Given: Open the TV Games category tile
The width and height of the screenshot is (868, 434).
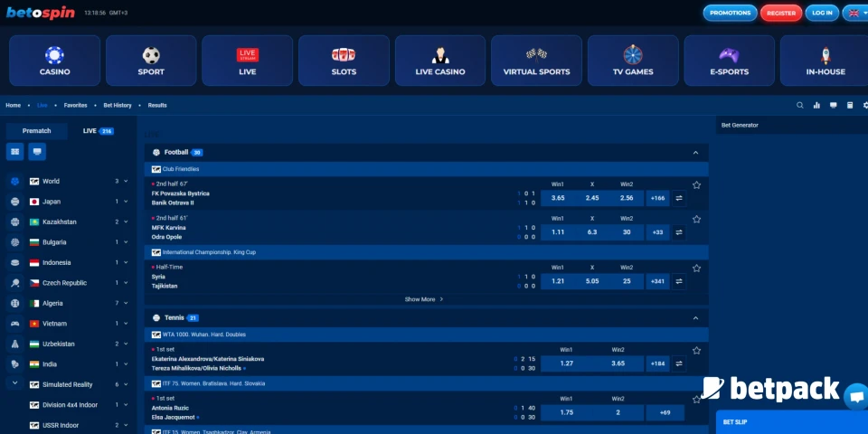Looking at the screenshot, I should [633, 61].
